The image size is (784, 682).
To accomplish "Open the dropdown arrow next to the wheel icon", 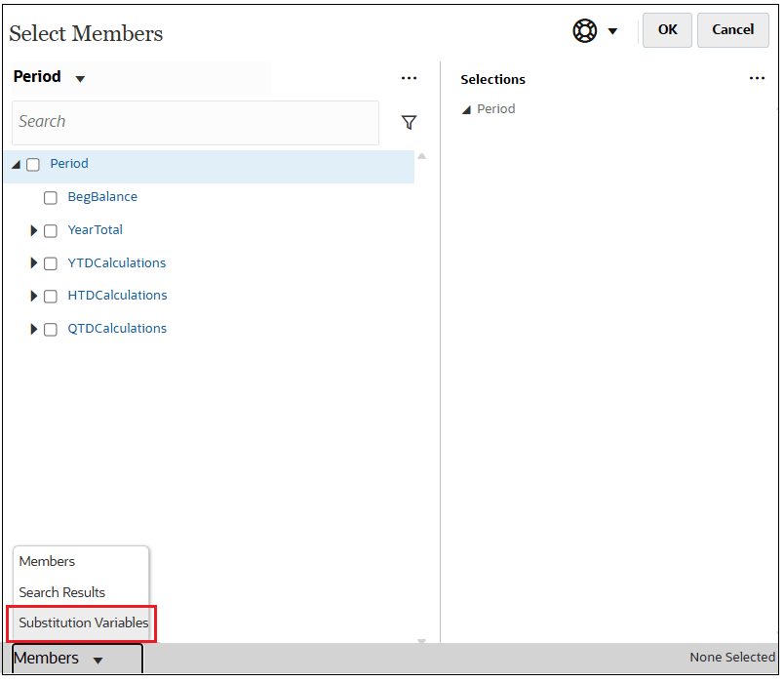I will pos(612,31).
